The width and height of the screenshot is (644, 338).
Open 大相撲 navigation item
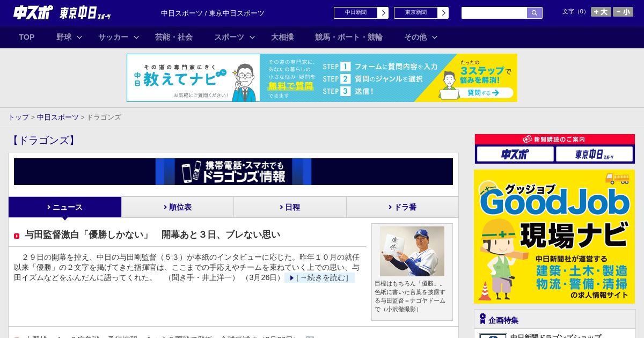click(282, 37)
